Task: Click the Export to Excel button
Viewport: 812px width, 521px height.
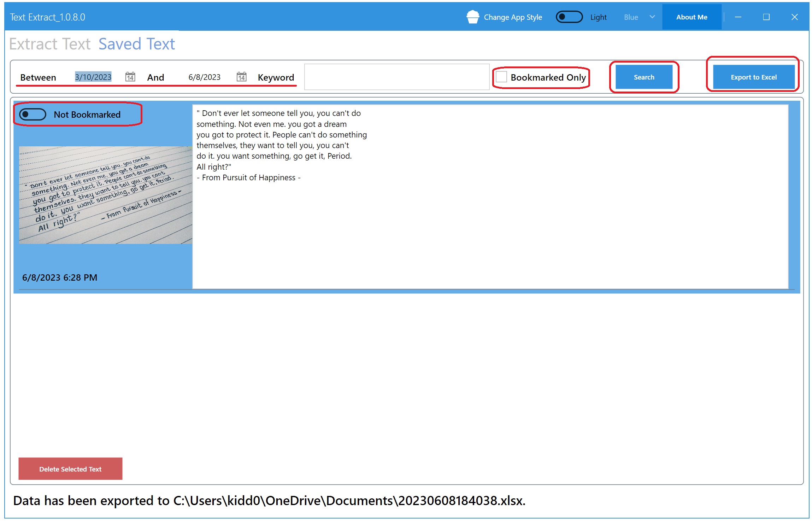Action: point(753,77)
